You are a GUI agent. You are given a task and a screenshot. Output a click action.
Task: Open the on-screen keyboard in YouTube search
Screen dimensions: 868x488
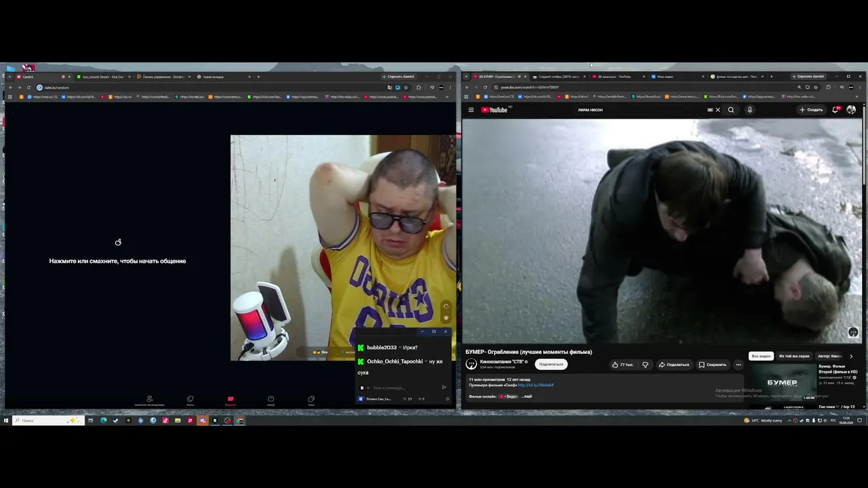click(x=710, y=110)
